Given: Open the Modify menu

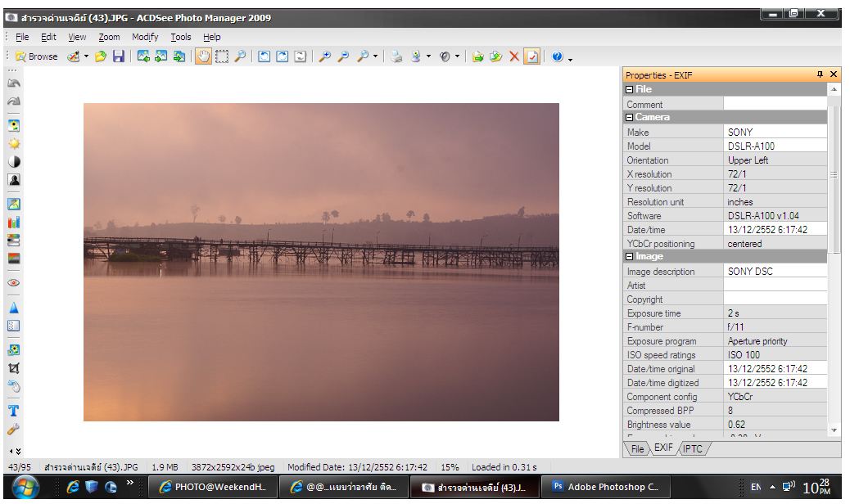Looking at the screenshot, I should 145,37.
